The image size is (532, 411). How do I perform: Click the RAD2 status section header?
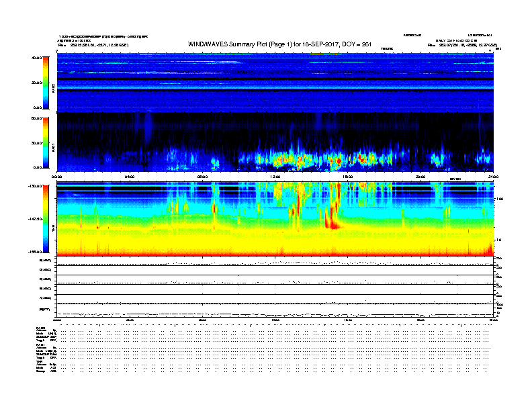(40, 328)
